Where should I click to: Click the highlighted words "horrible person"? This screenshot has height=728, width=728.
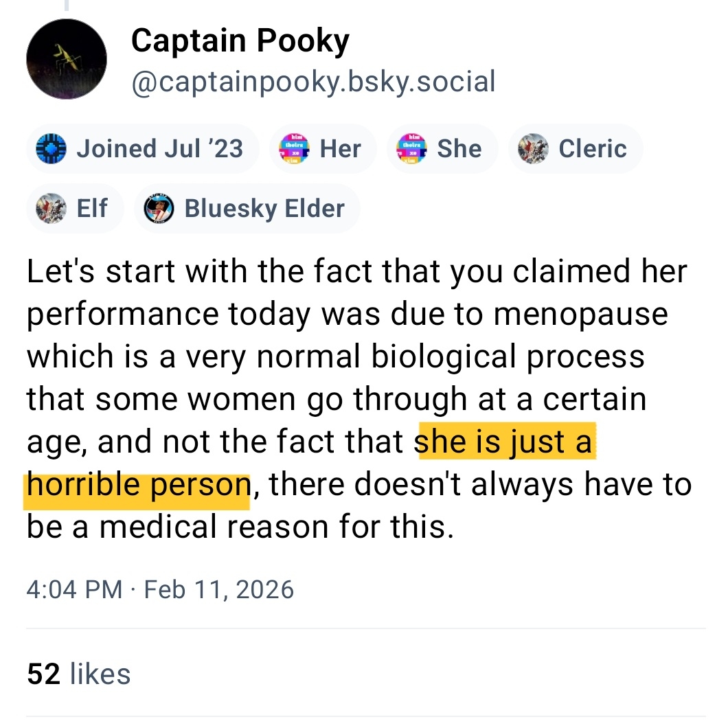[137, 485]
